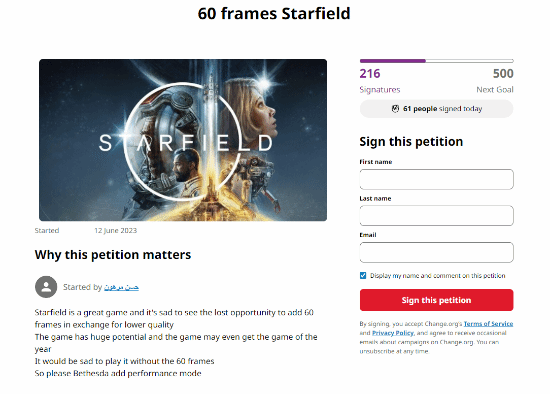Open the Terms of Service link

pyautogui.click(x=488, y=323)
